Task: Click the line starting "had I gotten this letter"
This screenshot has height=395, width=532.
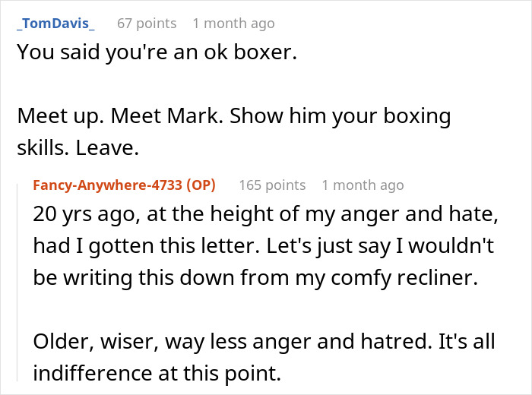Action: (x=264, y=247)
